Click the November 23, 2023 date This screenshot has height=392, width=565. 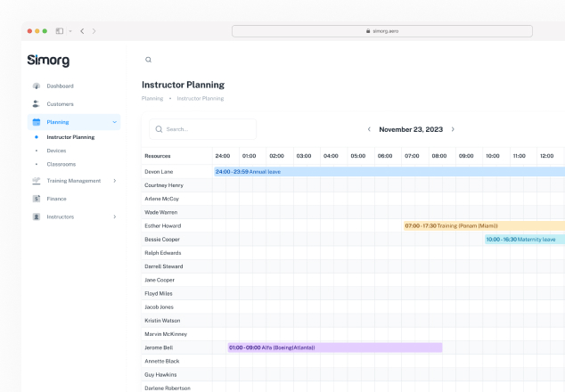pos(411,129)
